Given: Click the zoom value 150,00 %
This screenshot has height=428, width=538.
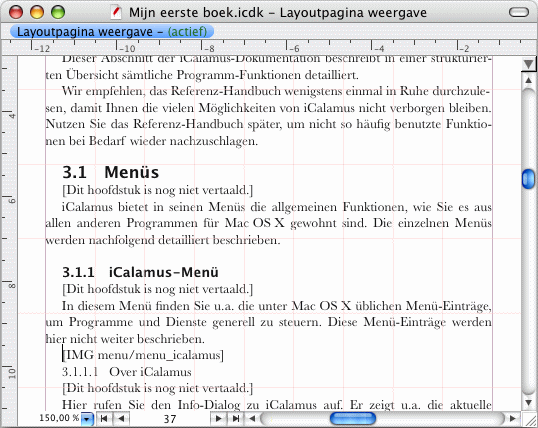Looking at the screenshot, I should click(x=59, y=418).
